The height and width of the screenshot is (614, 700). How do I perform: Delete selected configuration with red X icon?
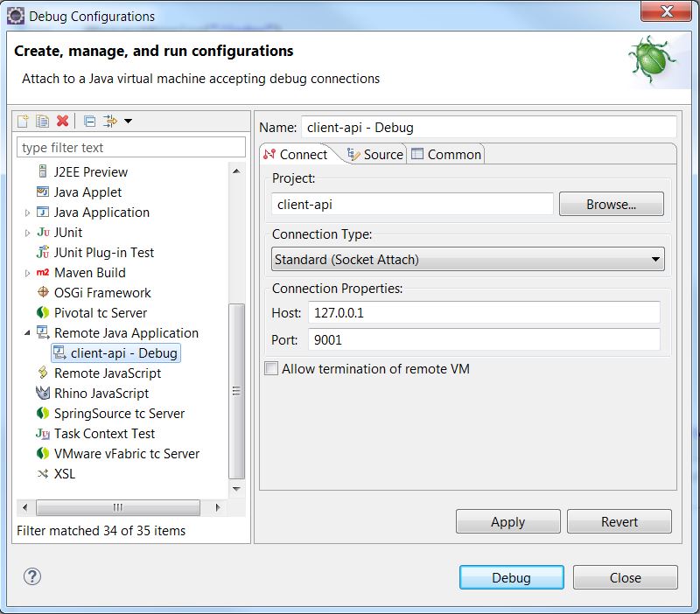point(62,121)
